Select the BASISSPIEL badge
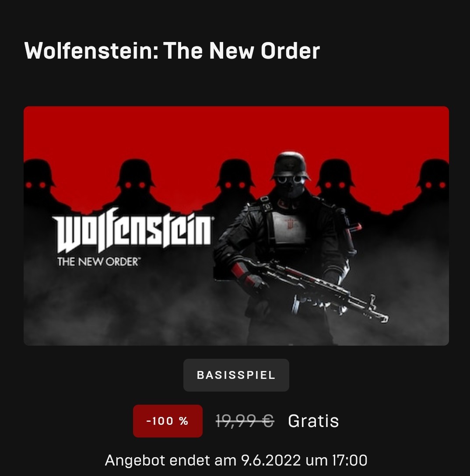 tap(236, 375)
